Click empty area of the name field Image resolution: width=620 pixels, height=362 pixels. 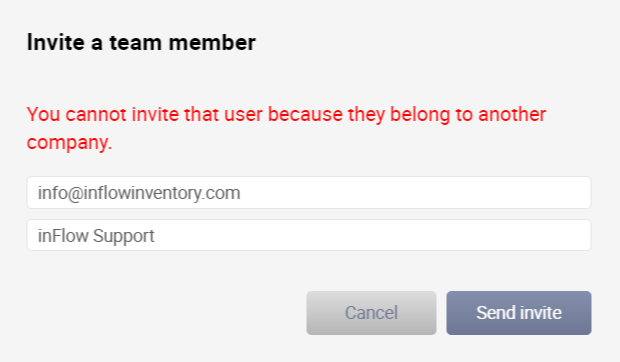pyautogui.click(x=372, y=235)
